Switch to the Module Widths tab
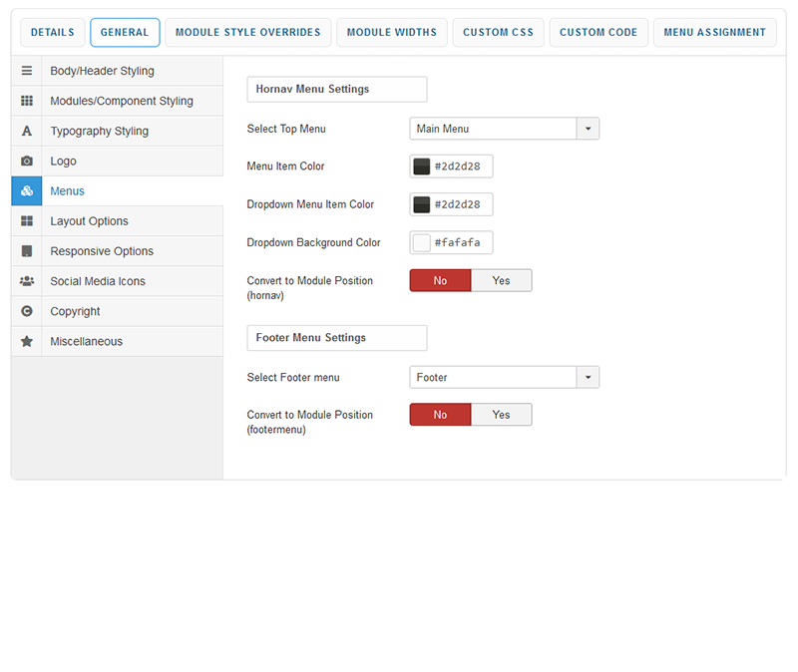The height and width of the screenshot is (672, 798). [391, 32]
